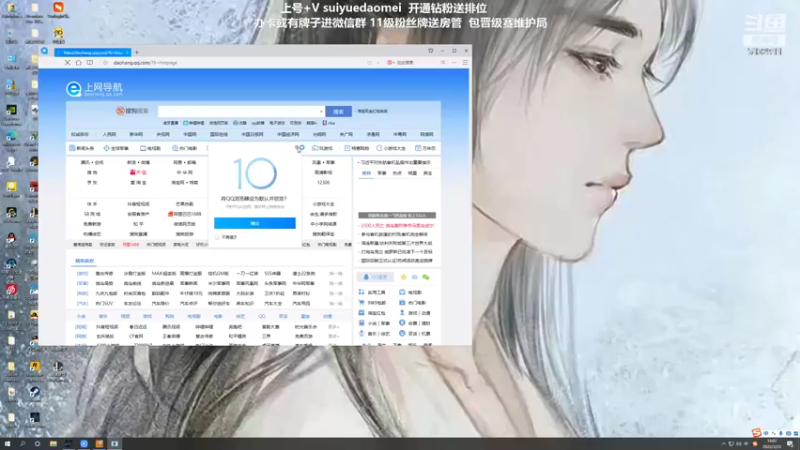800x450 pixels.
Task: Open the skin icon in title bar
Action: pyautogui.click(x=431, y=51)
